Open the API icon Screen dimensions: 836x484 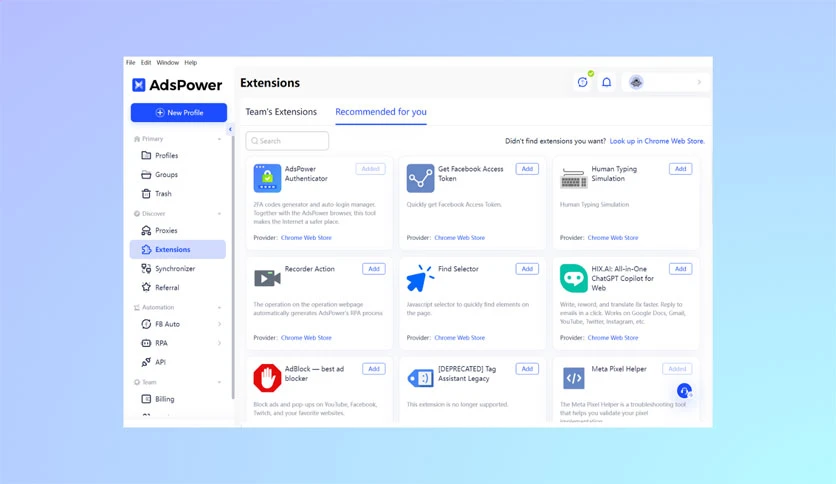(x=146, y=362)
